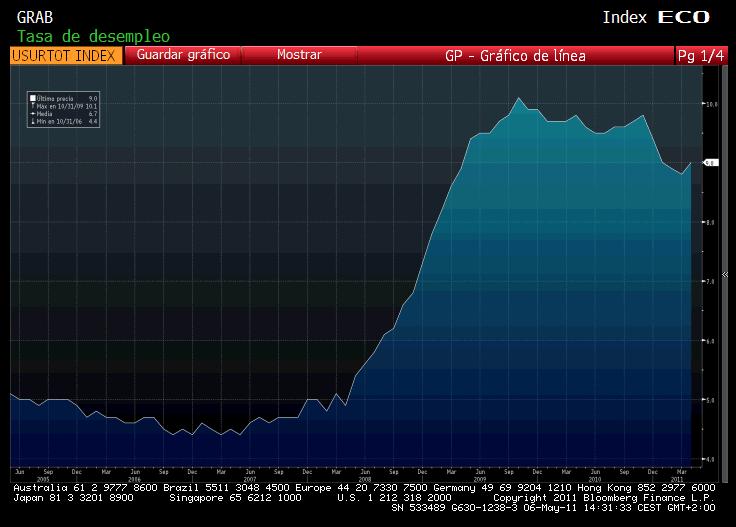Click the 8.0 y-axis label
Image resolution: width=736 pixels, height=527 pixels.
point(711,222)
